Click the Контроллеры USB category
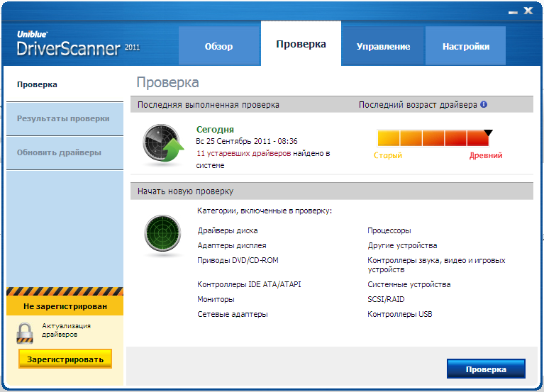Viewport: 544px width, 392px height. [x=400, y=314]
